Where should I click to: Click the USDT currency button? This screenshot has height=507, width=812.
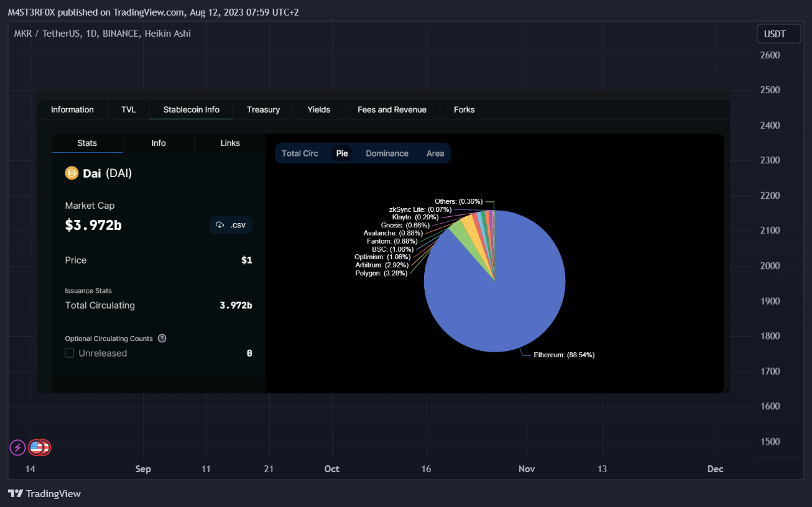tap(779, 34)
